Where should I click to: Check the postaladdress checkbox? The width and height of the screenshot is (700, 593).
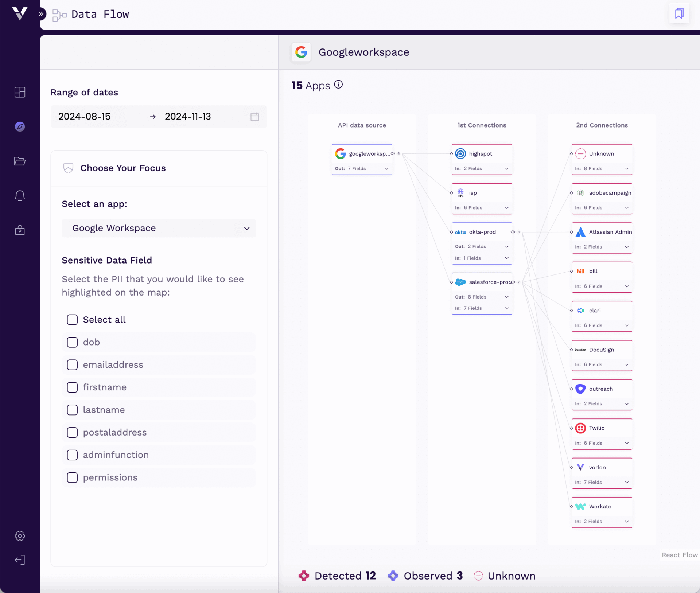[x=72, y=432]
